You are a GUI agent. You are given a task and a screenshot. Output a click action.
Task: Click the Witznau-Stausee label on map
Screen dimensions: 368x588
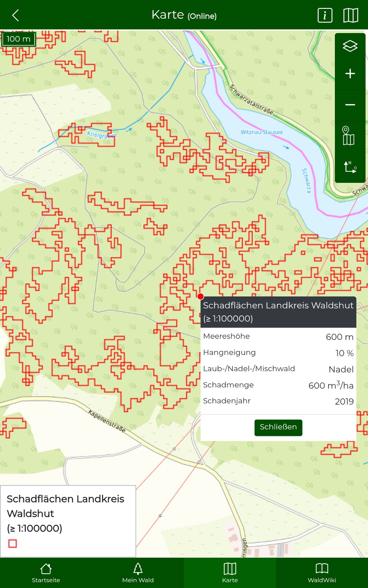(262, 132)
